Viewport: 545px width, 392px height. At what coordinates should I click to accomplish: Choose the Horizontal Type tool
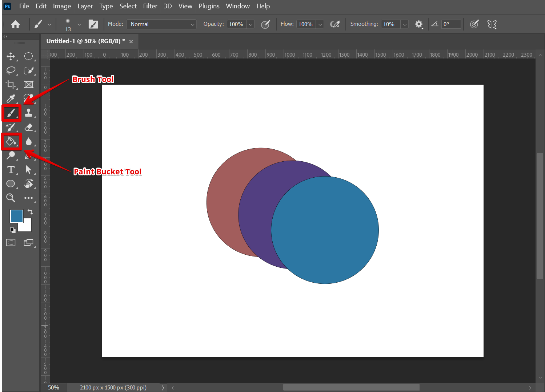pyautogui.click(x=11, y=170)
